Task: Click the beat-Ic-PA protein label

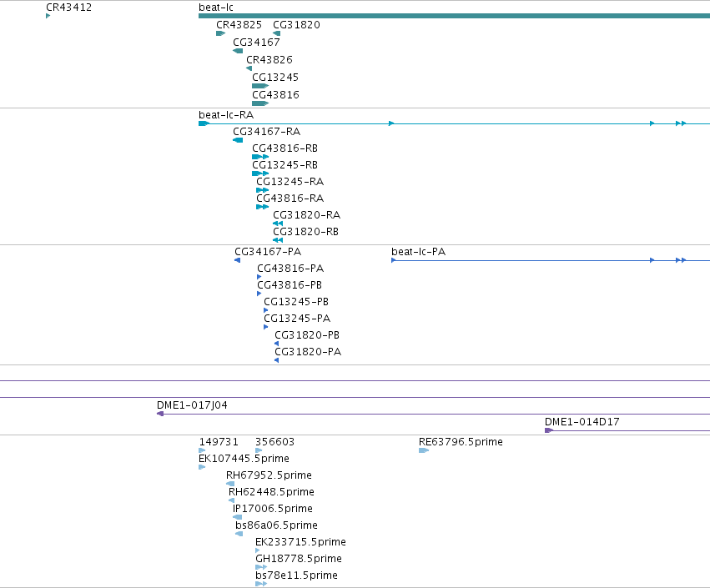Action: click(x=418, y=252)
